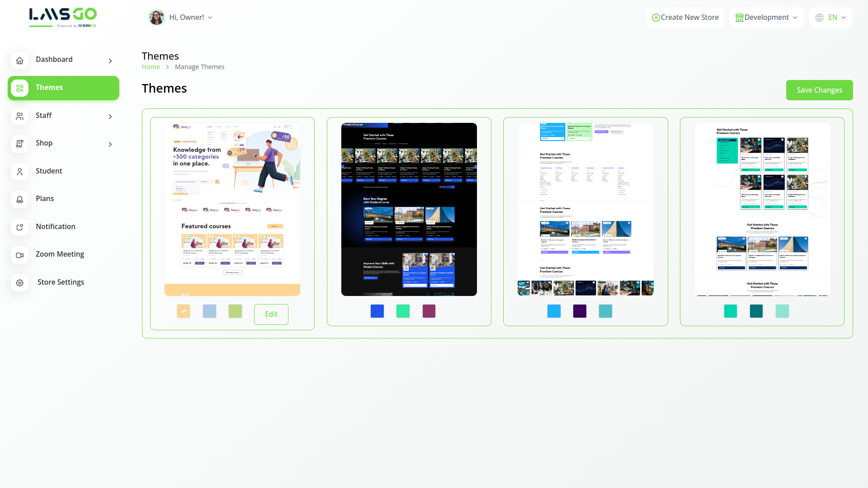Select the checked orange color option
Screen dimensions: 868x488
[184, 311]
